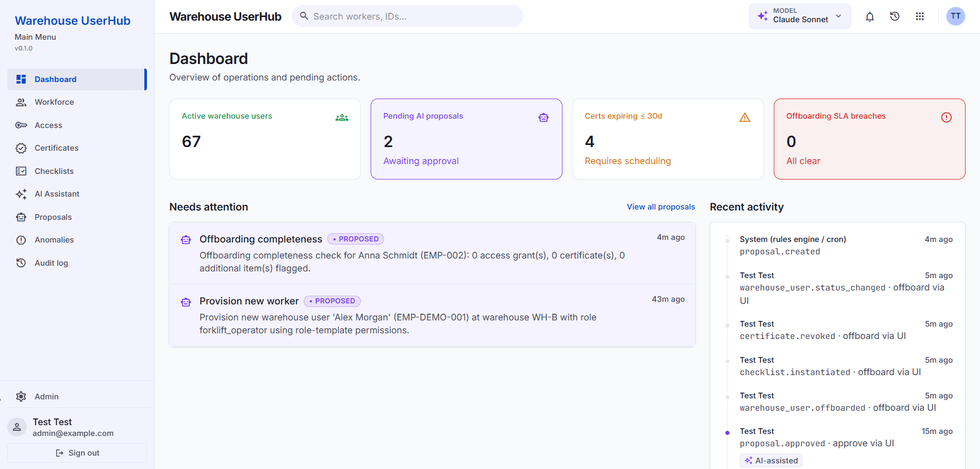Click the alert icon on Offboarding SLA breaches card
The width and height of the screenshot is (980, 469).
946,118
